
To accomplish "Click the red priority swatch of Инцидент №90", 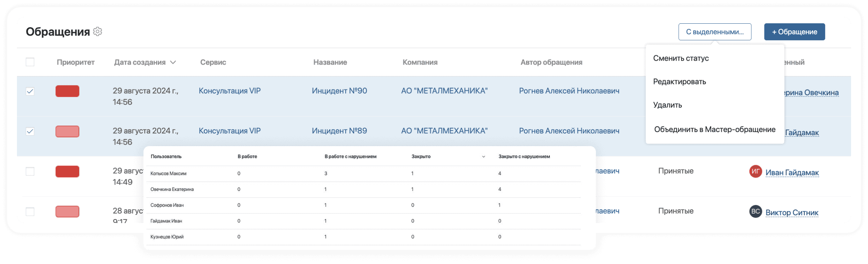I will click(x=67, y=91).
